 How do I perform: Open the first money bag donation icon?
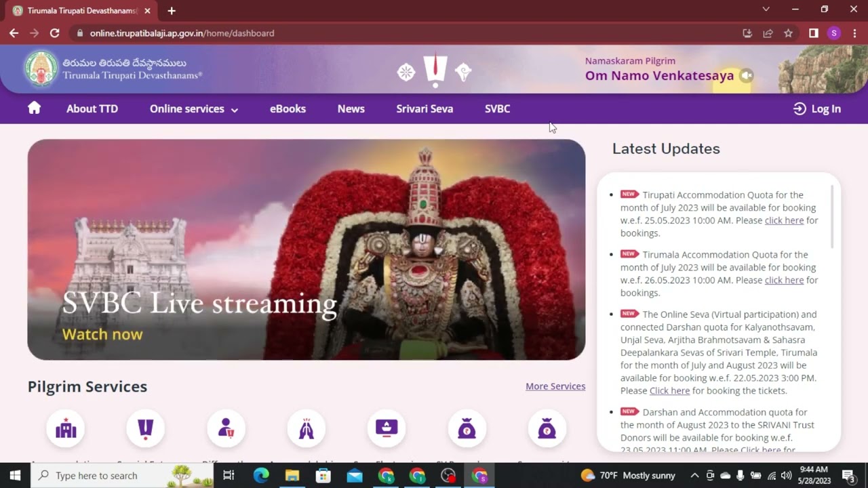click(x=467, y=428)
